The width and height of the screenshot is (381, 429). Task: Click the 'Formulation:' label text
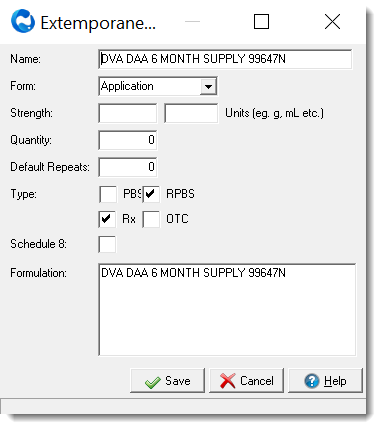click(38, 273)
